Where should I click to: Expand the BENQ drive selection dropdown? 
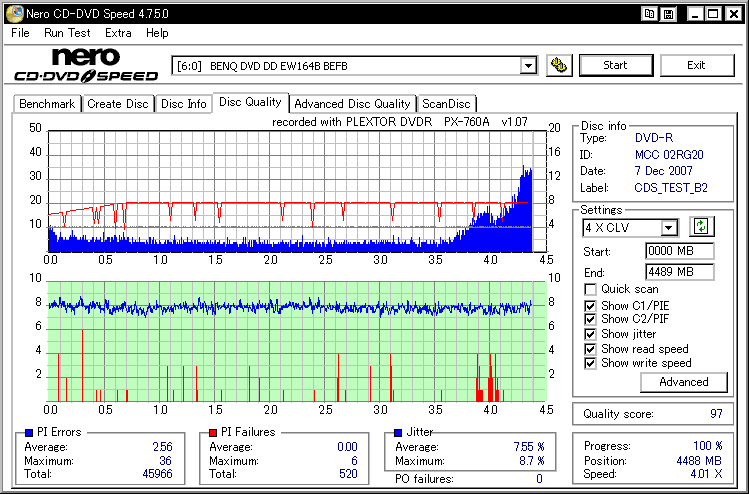pos(528,66)
